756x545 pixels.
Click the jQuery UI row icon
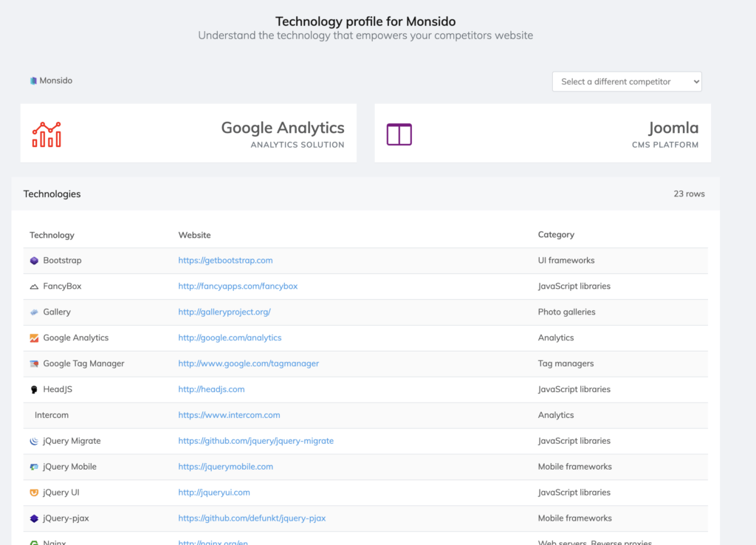(x=34, y=493)
